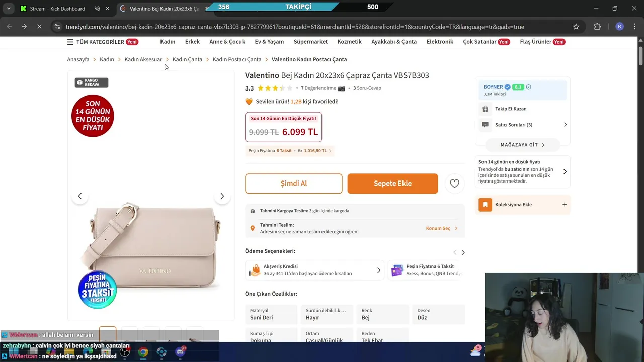Viewport: 644px width, 362px height.
Task: Open the Chrome profile avatar
Action: (619, 27)
